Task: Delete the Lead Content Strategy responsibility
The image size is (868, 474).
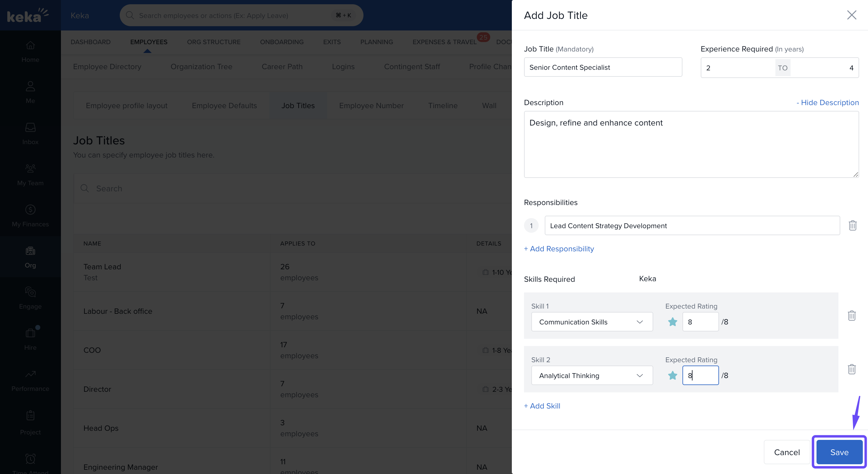Action: (x=852, y=225)
